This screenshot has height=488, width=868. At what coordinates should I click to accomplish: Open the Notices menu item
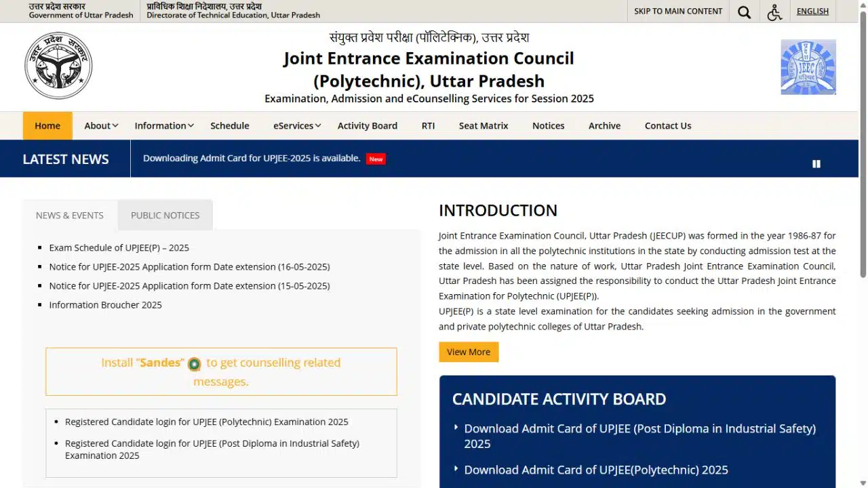[549, 125]
